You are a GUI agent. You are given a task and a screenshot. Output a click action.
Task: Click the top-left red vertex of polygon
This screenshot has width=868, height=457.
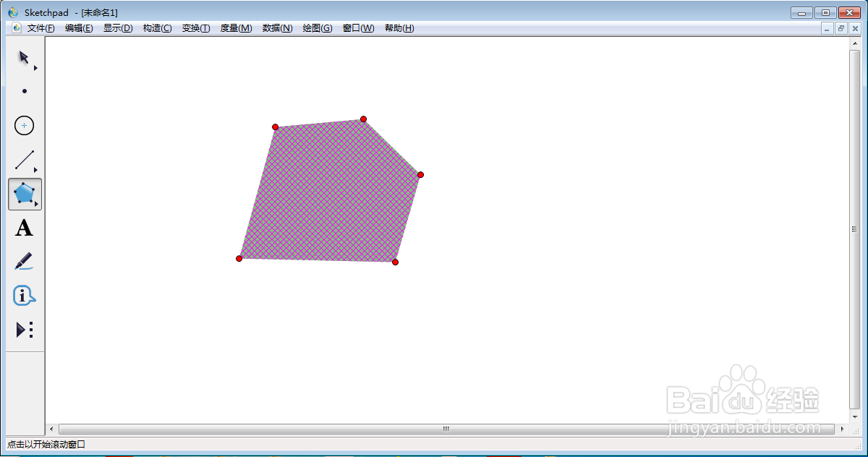click(x=275, y=127)
